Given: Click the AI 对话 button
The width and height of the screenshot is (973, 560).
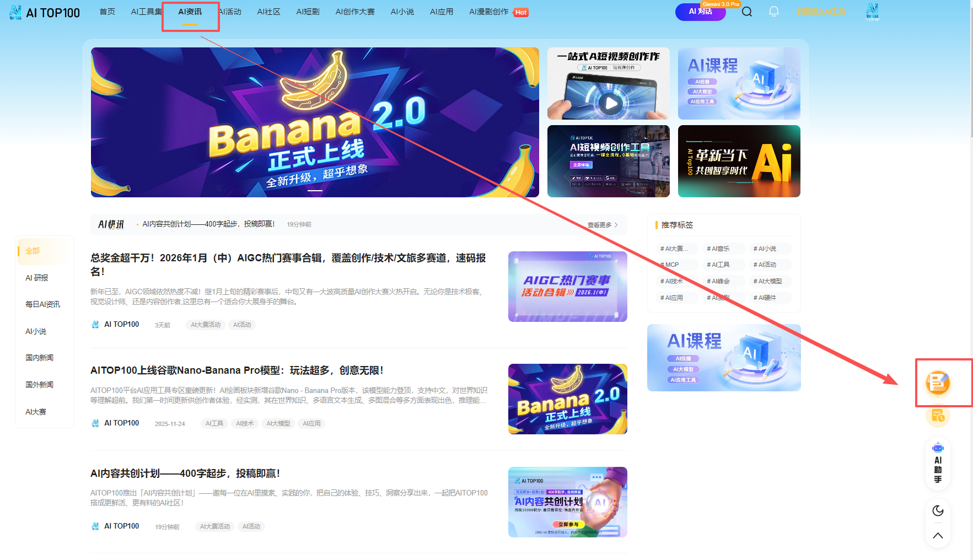Looking at the screenshot, I should [700, 12].
